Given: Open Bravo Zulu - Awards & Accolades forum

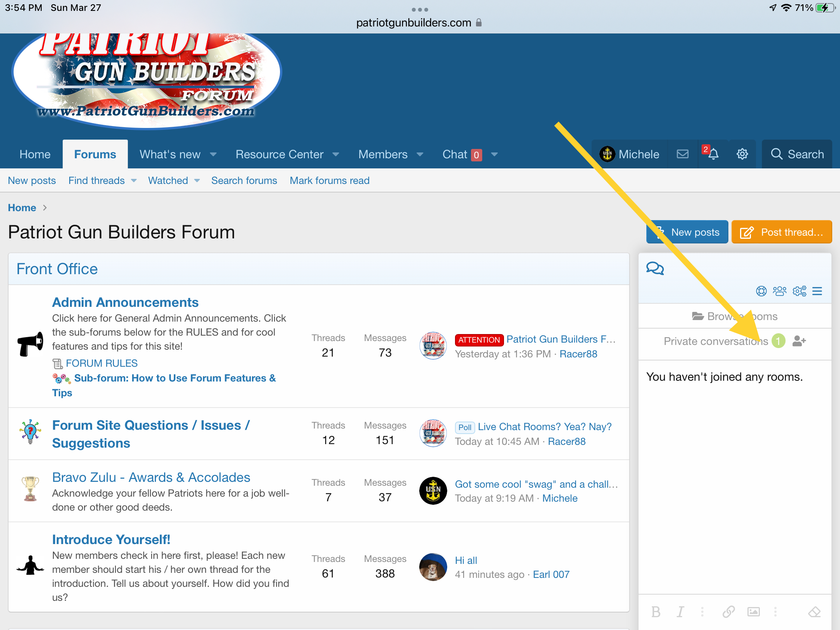Looking at the screenshot, I should tap(151, 477).
